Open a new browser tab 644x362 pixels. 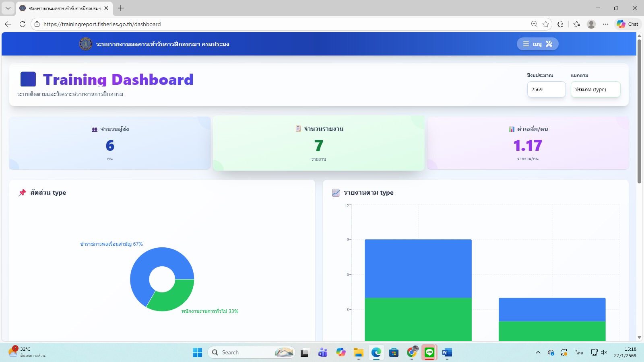121,8
